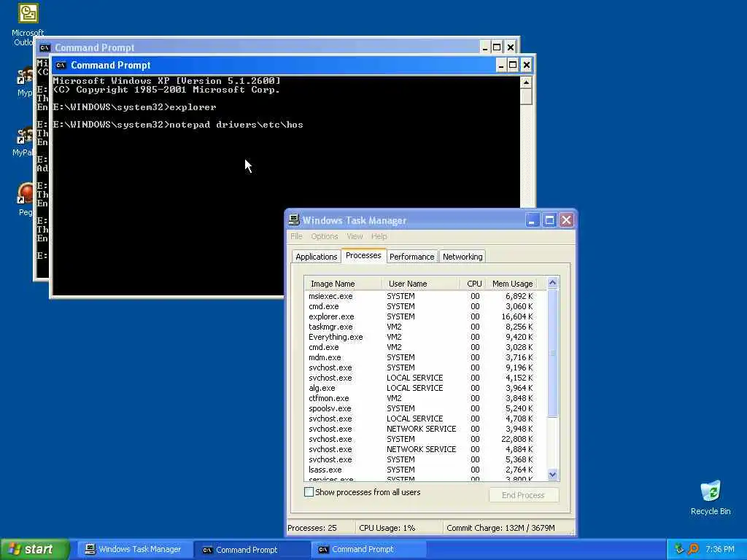Check Show processes from all users
This screenshot has width=747, height=560.
coord(309,492)
